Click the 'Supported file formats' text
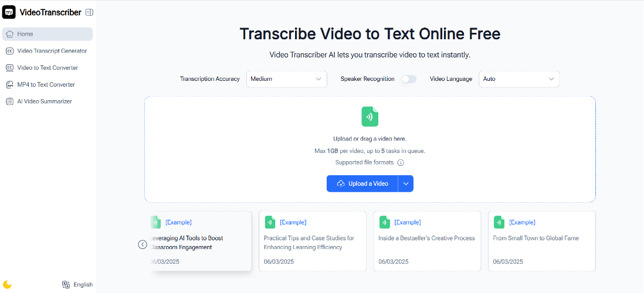Screen dimensions: 644x293 pyautogui.click(x=364, y=162)
